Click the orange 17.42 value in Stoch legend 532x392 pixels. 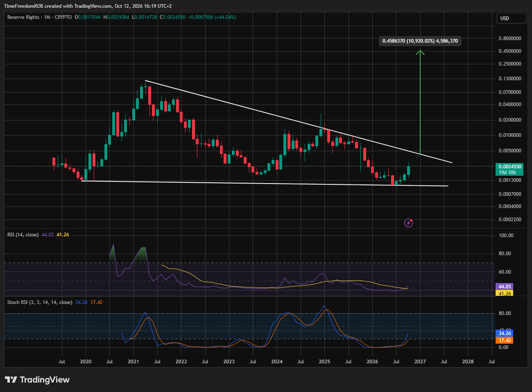[96, 302]
